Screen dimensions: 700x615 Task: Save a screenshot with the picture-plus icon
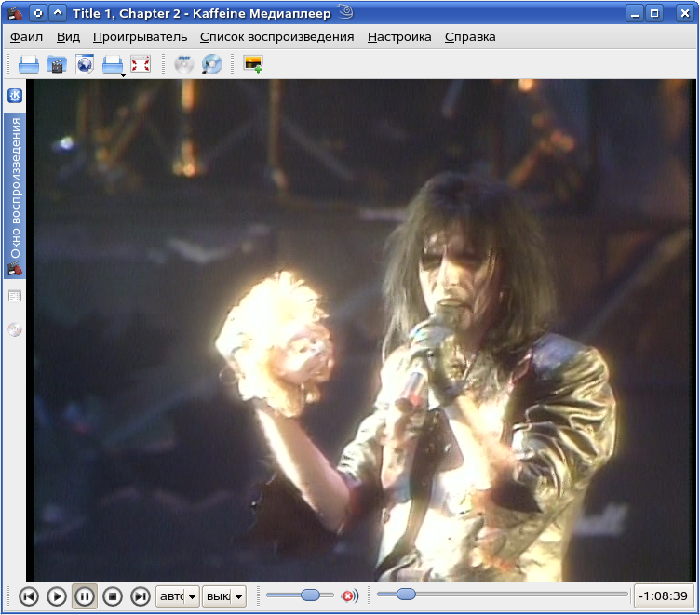click(253, 64)
